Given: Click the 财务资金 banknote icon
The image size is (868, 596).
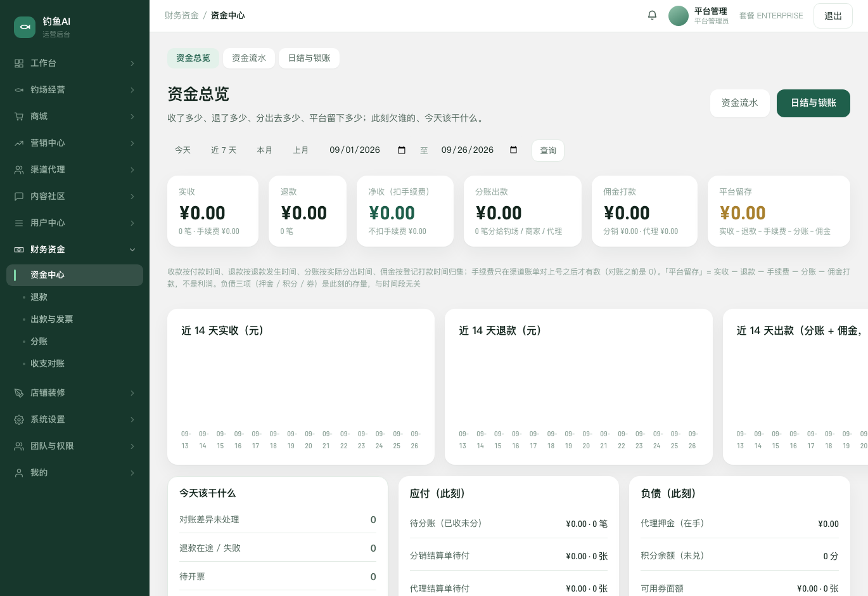Looking at the screenshot, I should pos(19,250).
